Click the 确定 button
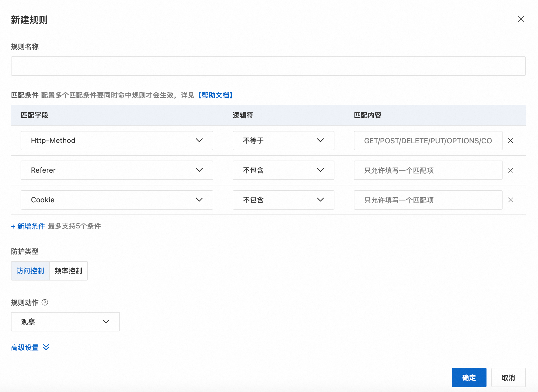The image size is (538, 392). (469, 377)
